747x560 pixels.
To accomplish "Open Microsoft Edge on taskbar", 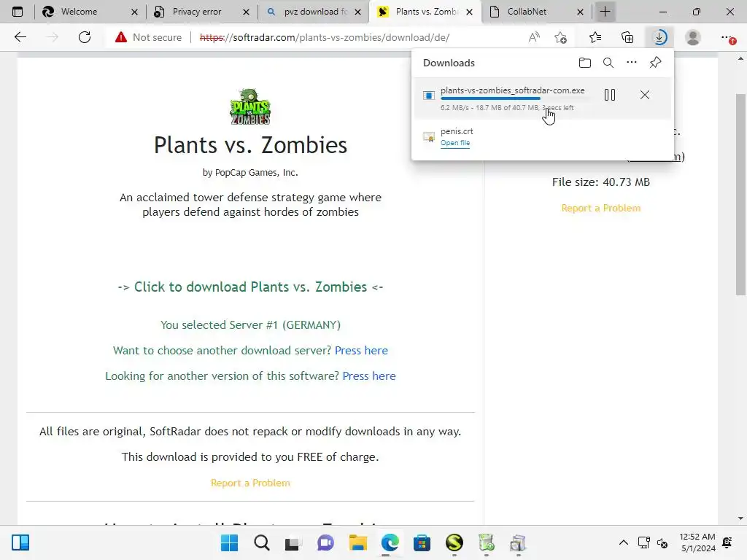I will click(390, 542).
